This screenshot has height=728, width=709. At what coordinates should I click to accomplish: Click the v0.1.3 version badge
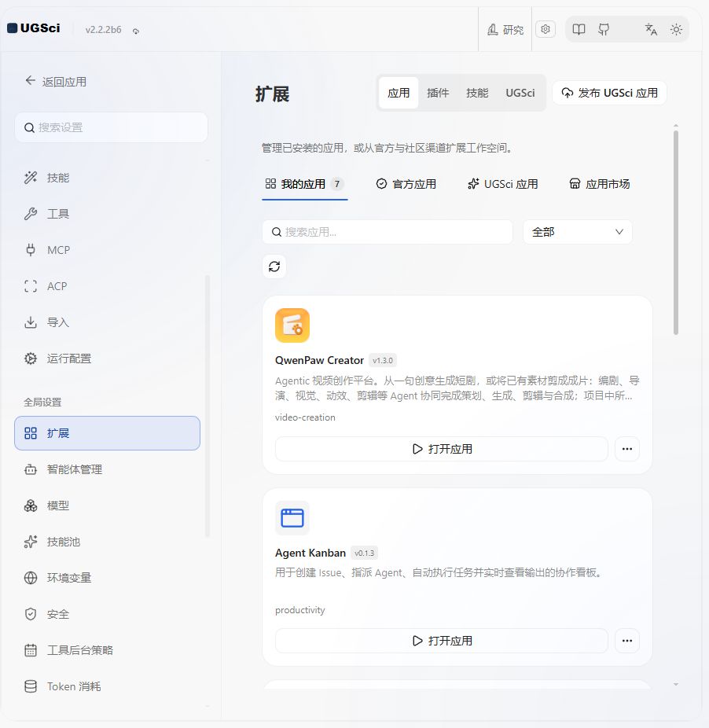click(x=365, y=553)
